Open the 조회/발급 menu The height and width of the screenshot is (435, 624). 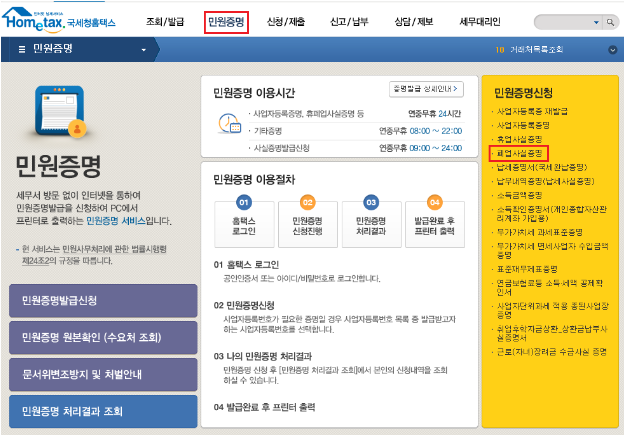point(168,21)
